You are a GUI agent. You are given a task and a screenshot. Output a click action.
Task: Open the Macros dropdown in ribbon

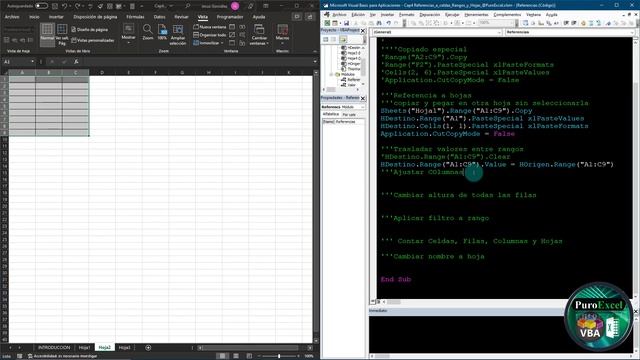pos(282,34)
